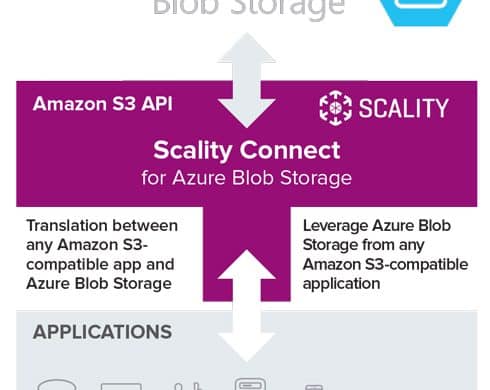Click the purple stem connecting to Applications
490x390 pixels.
[x=247, y=254]
